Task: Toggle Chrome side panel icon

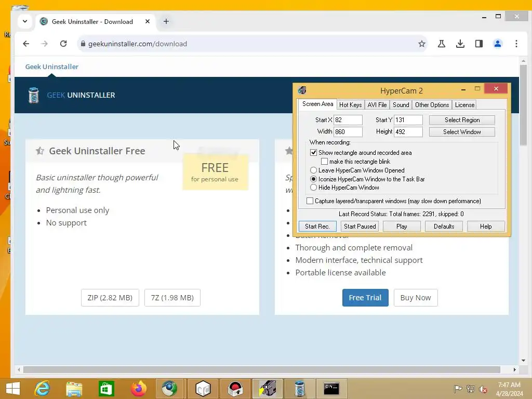Action: pyautogui.click(x=478, y=44)
